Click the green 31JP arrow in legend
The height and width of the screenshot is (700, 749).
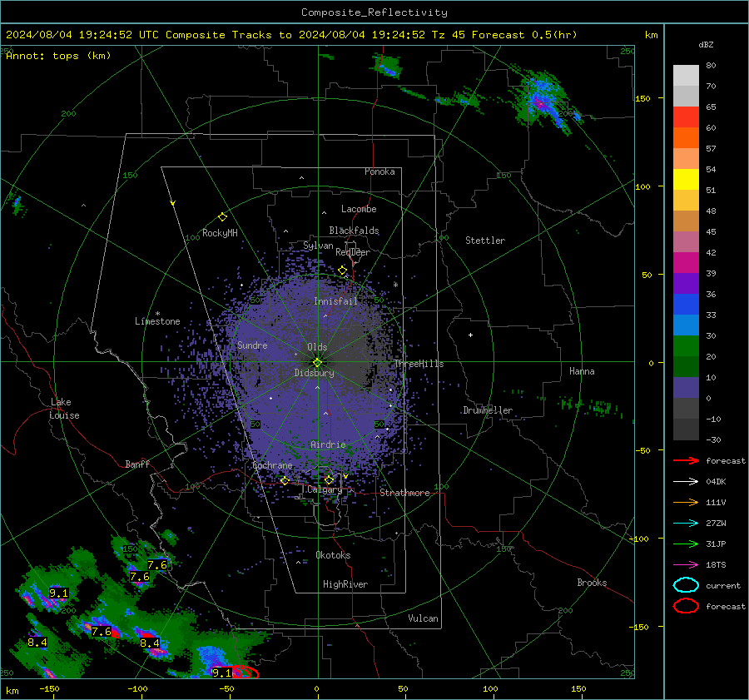point(686,544)
